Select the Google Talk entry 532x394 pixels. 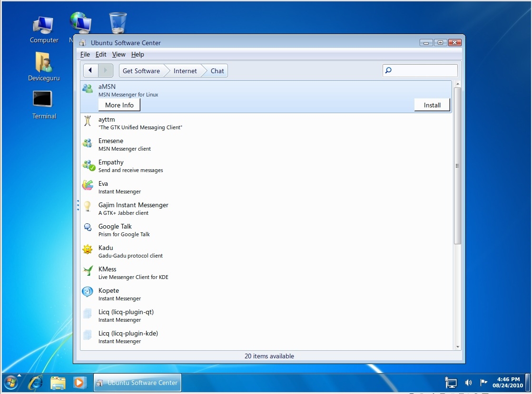[266, 230]
